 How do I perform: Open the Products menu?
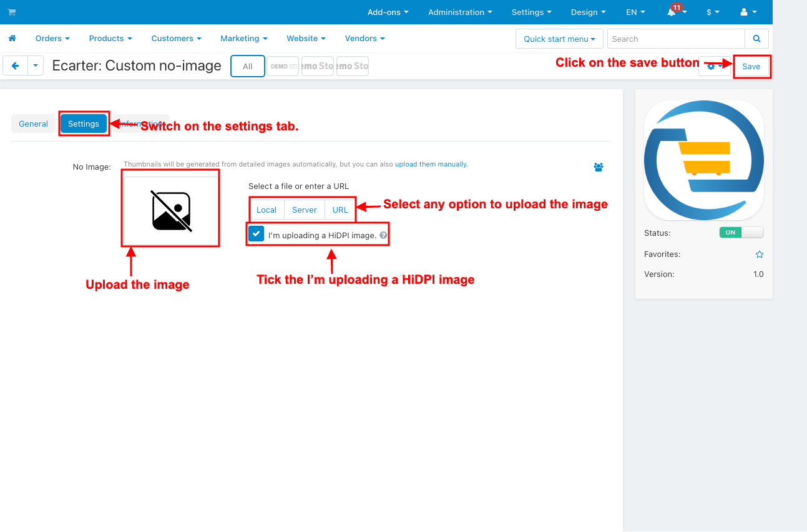110,39
